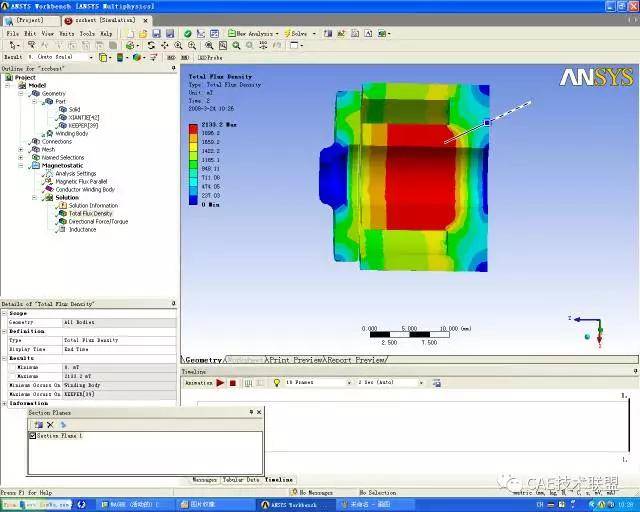Click the green checkmark toolbar icon
This screenshot has width=640, height=512.
(187, 33)
